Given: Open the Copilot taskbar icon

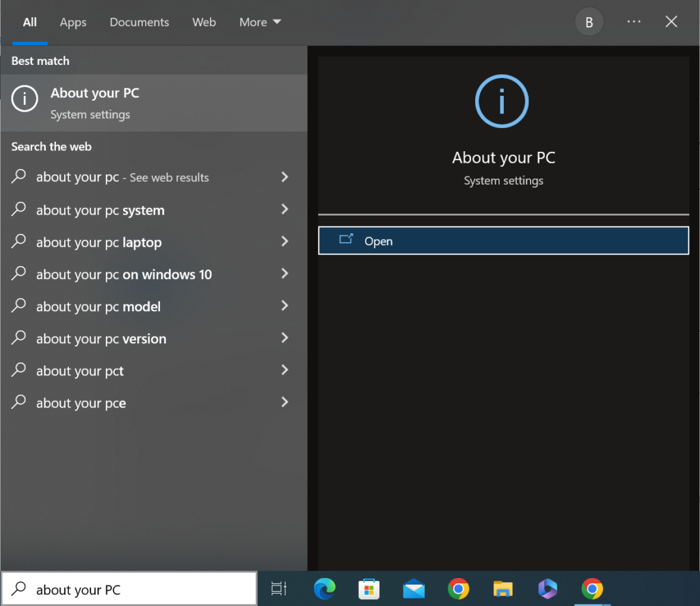Looking at the screenshot, I should click(x=548, y=588).
